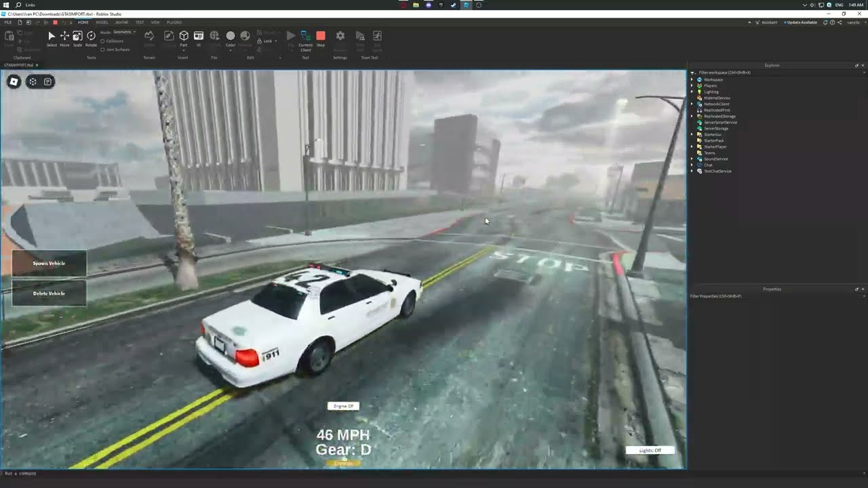
Task: Switch to the MODEL ribbon tab
Action: click(x=102, y=22)
